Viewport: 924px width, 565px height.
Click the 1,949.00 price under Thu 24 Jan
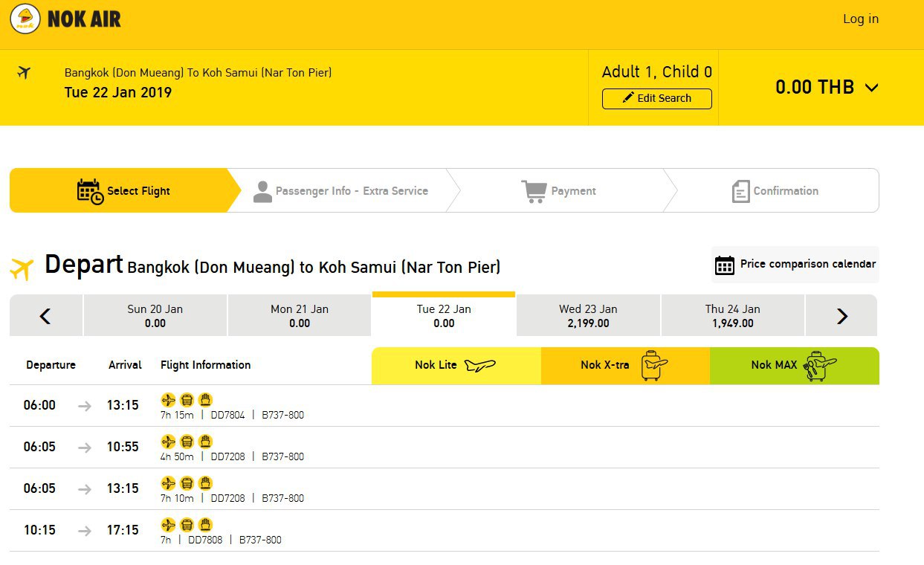point(732,323)
